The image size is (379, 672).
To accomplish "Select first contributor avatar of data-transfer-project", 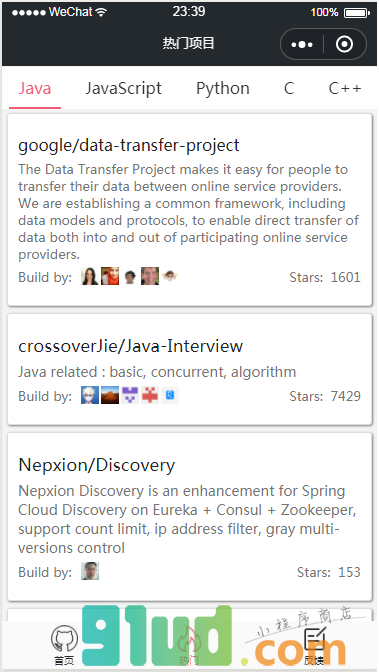I will tap(90, 276).
